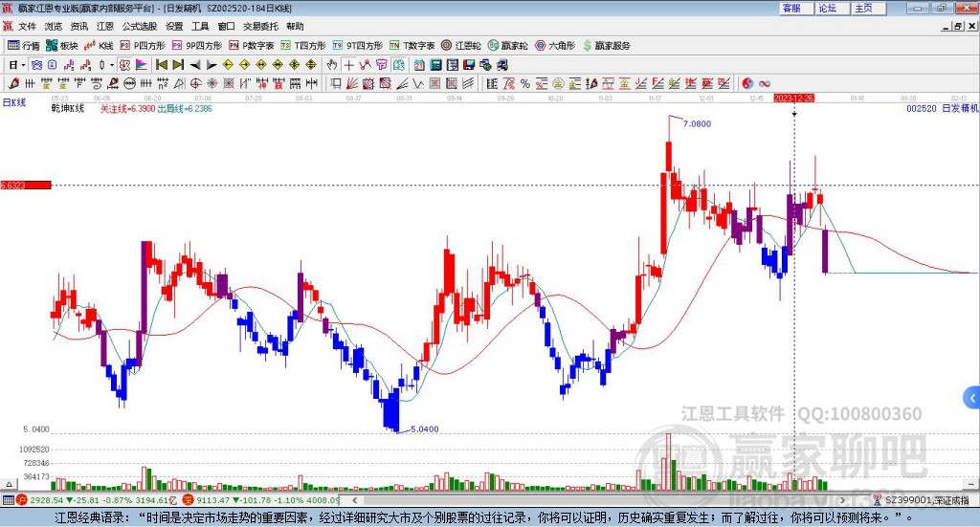Jump to last bar with skip-to-end icon

pyautogui.click(x=178, y=65)
